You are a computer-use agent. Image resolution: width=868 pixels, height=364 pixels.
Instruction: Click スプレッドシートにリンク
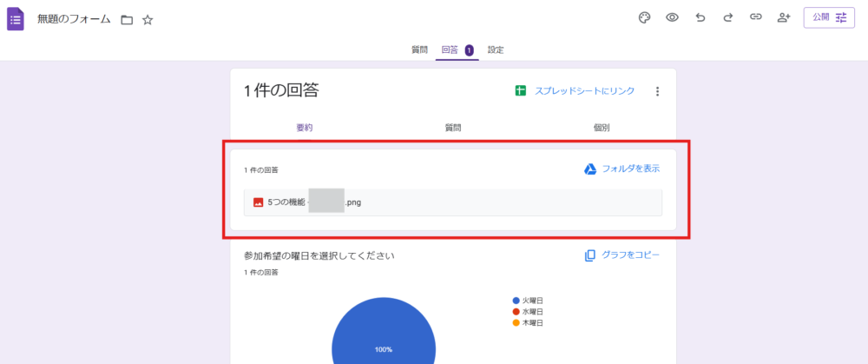click(575, 91)
